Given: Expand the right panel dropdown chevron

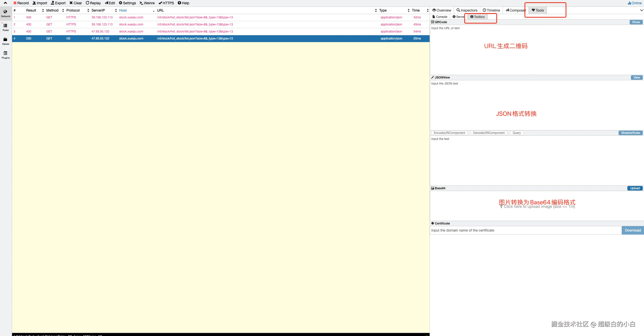Looking at the screenshot, I should pyautogui.click(x=641, y=10).
